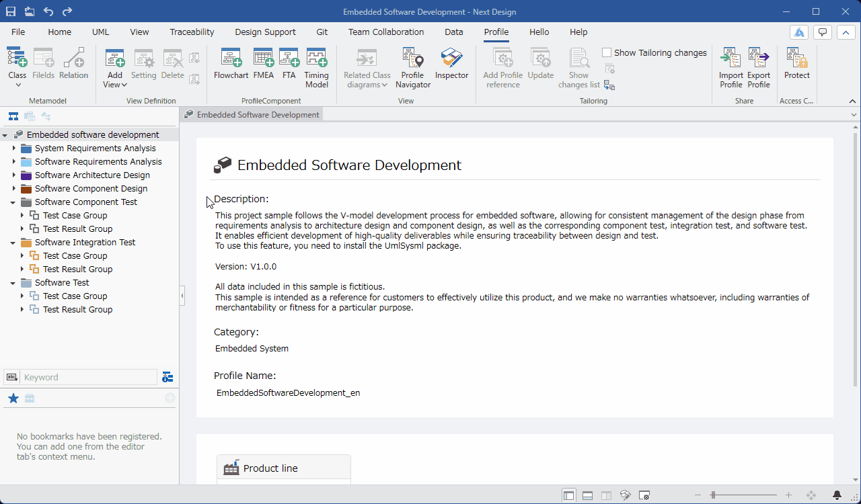Open the keyword search type dropdown
Image resolution: width=861 pixels, height=504 pixels.
(x=11, y=377)
